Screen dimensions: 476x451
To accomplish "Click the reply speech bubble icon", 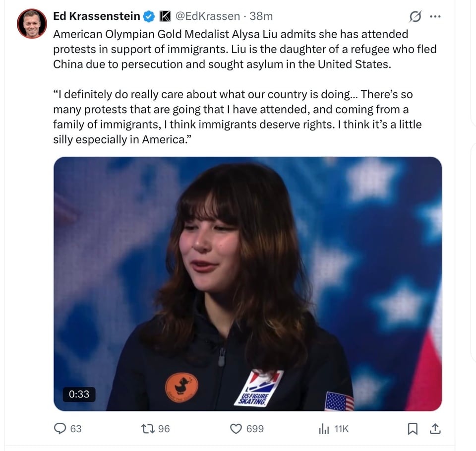I will coord(60,428).
